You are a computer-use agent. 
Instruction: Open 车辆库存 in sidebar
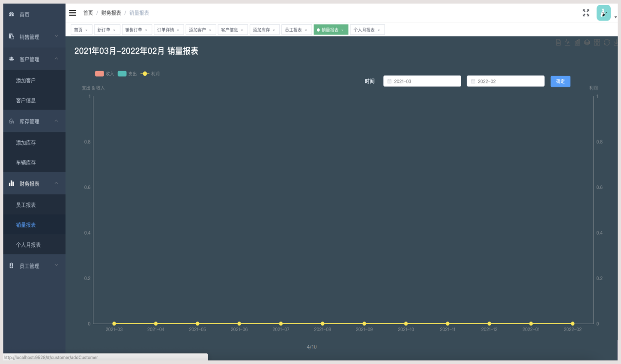click(x=34, y=163)
